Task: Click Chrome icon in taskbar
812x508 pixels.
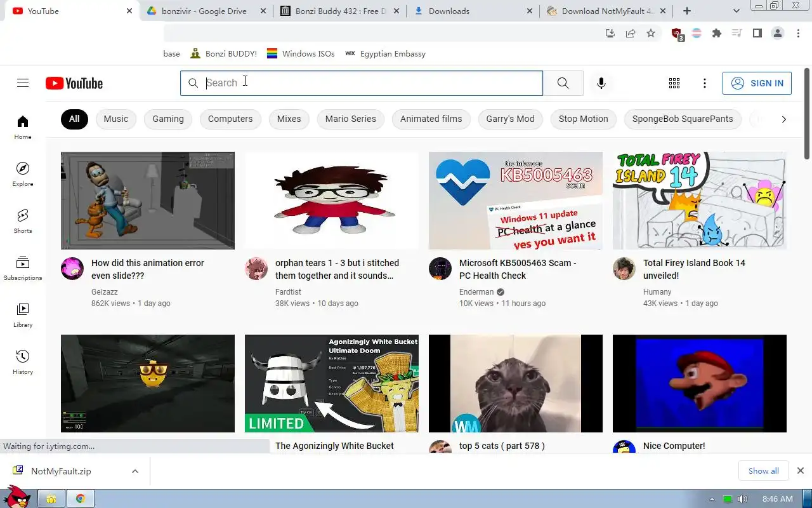Action: coord(81,499)
